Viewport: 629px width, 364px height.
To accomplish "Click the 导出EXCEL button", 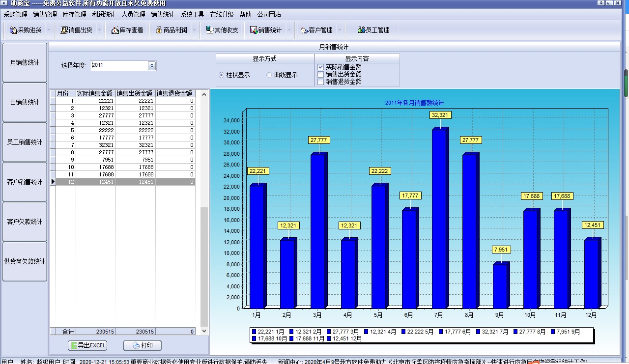I will click(87, 345).
